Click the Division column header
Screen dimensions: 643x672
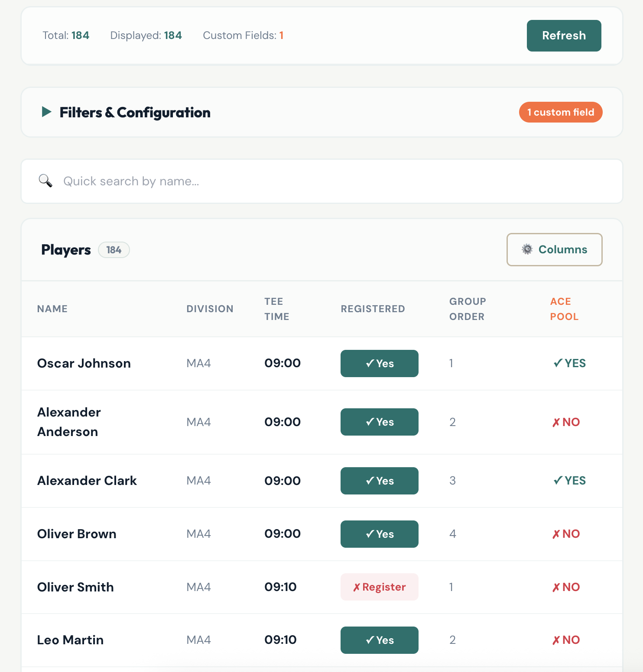click(210, 309)
